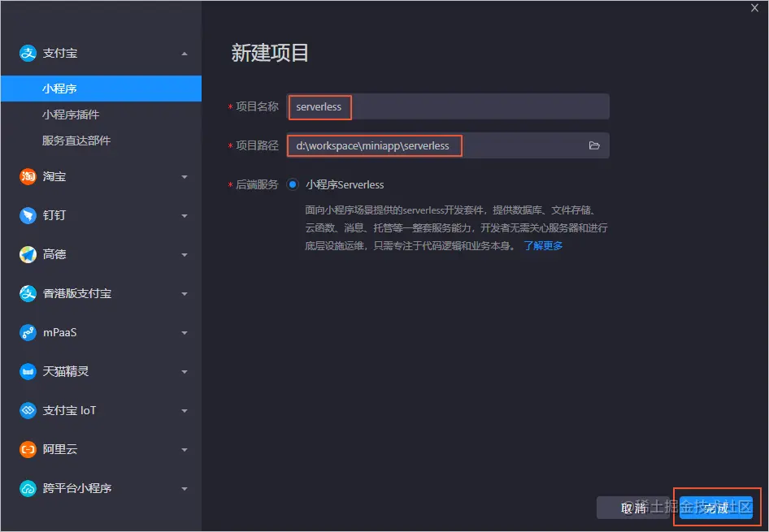Viewport: 769px width, 532px height.
Task: Click the 天猫精灵 Tmall Genie icon
Action: coord(28,371)
